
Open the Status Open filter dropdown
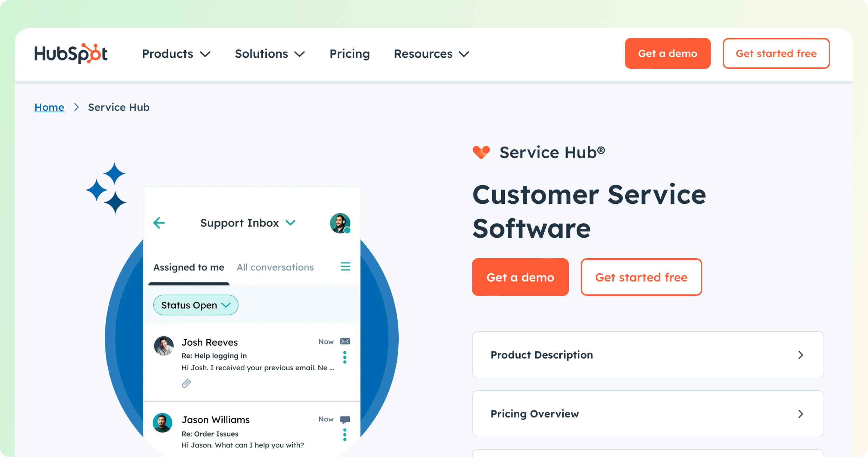tap(196, 305)
